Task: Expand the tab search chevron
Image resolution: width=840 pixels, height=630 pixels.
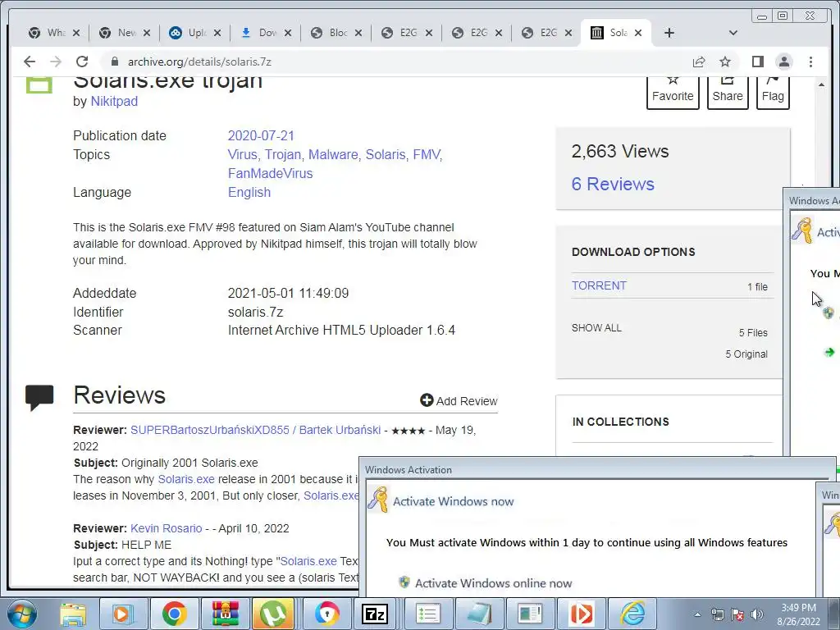Action: tap(733, 33)
